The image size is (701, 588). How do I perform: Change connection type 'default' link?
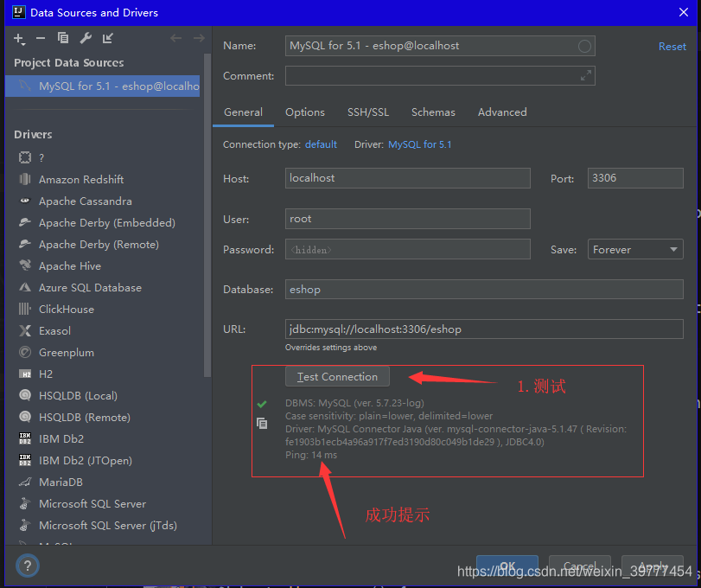click(321, 144)
